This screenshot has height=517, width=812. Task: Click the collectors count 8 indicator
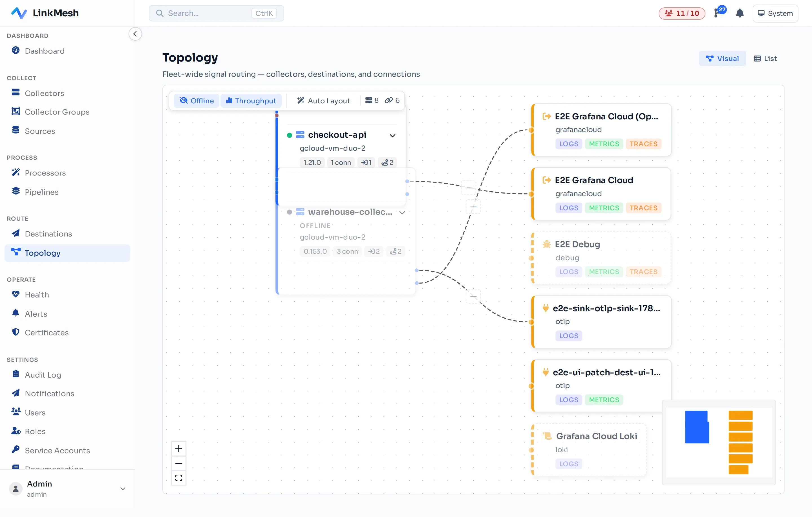point(372,100)
